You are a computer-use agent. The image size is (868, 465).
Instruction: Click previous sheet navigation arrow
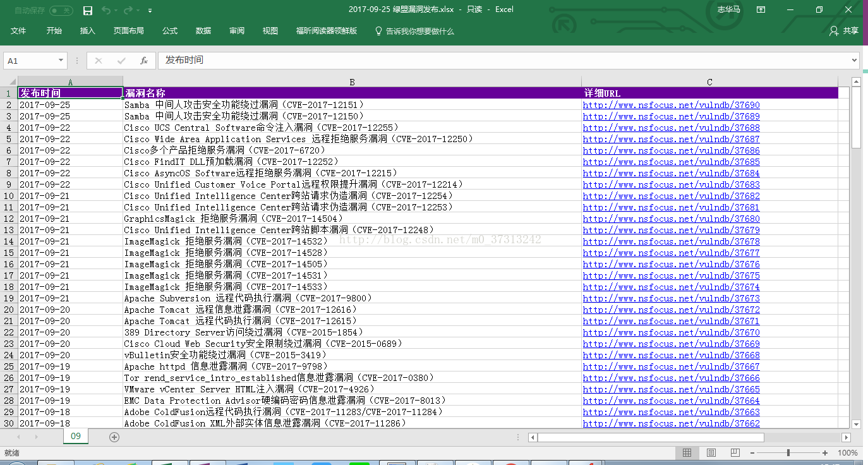click(18, 437)
